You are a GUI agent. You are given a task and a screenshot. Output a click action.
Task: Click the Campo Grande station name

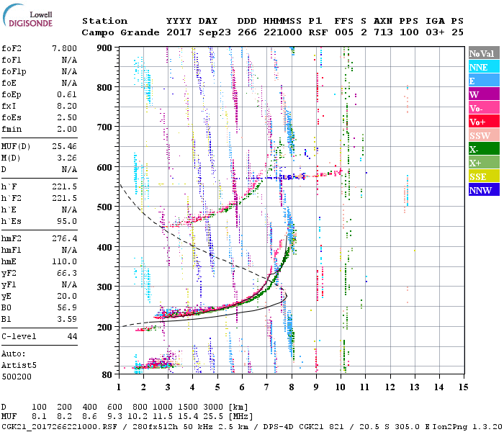[x=120, y=32]
